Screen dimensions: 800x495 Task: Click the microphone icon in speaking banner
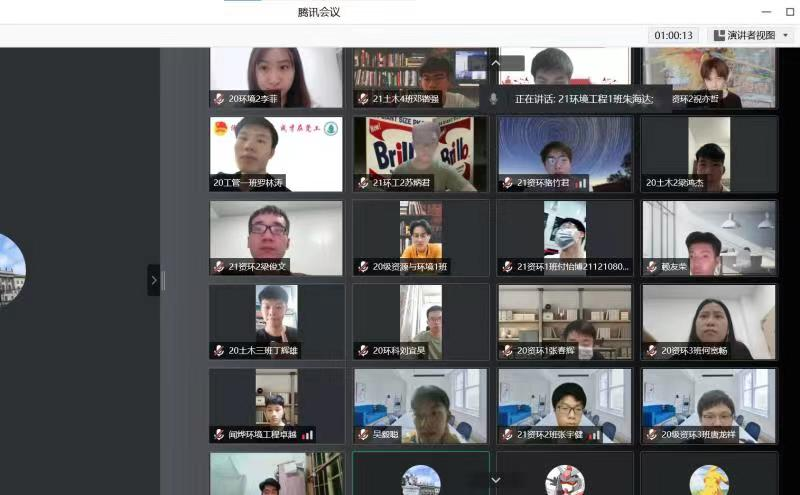click(494, 99)
